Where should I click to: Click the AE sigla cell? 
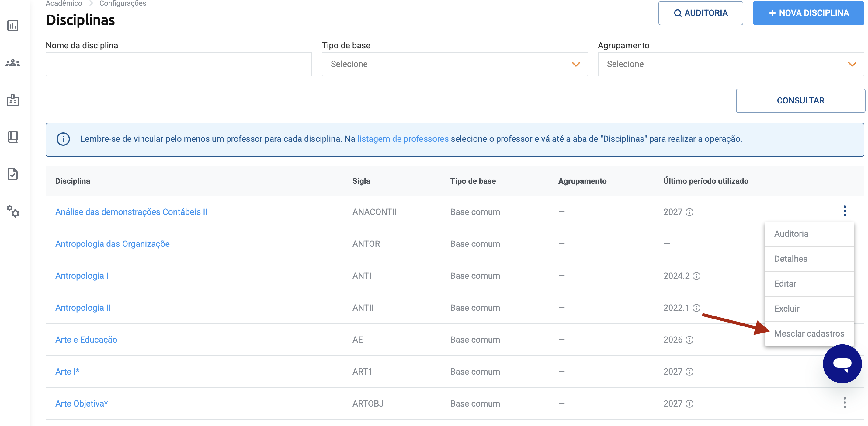(358, 340)
